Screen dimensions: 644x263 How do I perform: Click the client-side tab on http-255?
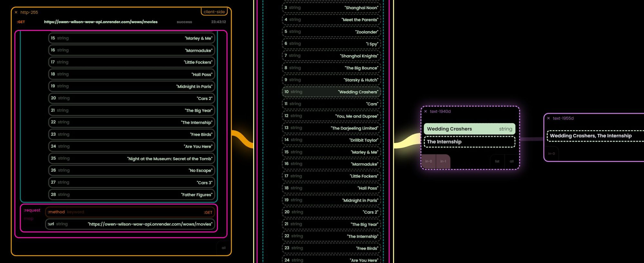(214, 12)
